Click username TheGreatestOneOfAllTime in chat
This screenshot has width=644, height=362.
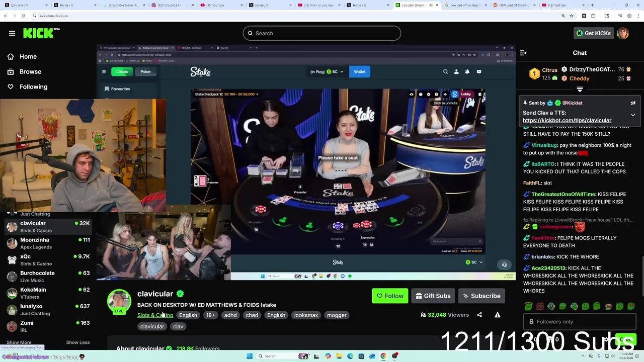tap(563, 195)
